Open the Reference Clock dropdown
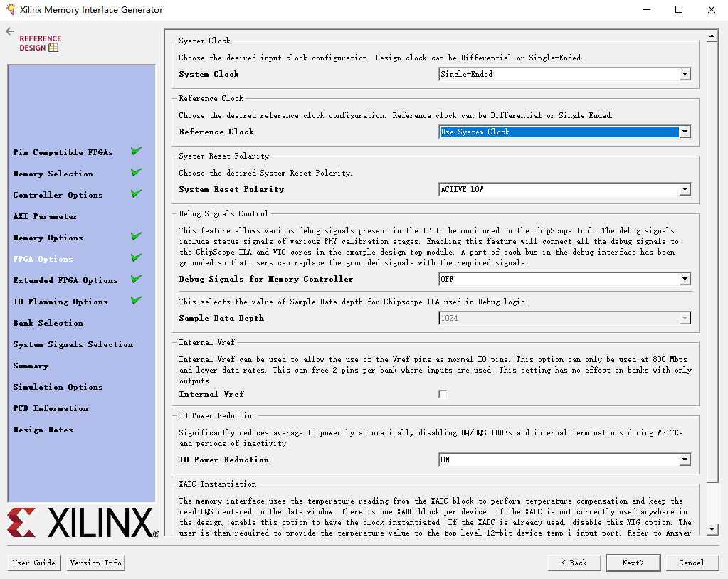The image size is (728, 579). coord(564,132)
